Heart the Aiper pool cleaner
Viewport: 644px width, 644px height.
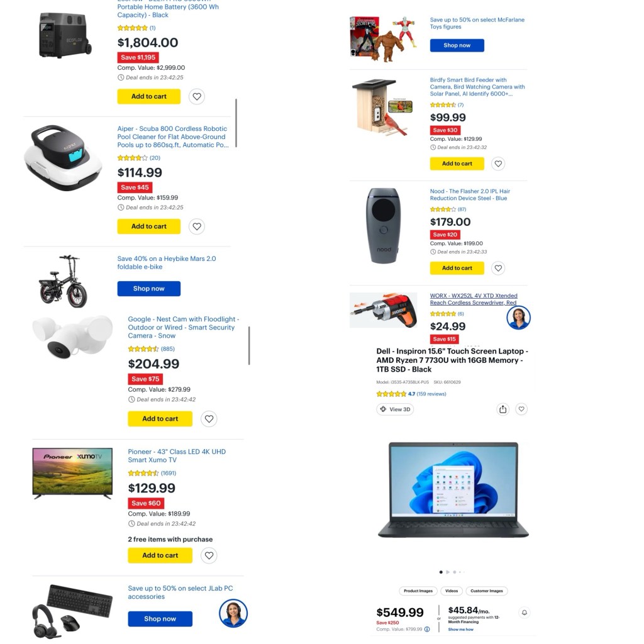pos(197,226)
